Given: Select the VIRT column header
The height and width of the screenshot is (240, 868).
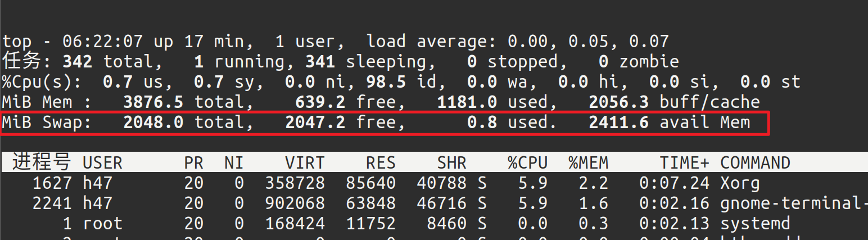Looking at the screenshot, I should click(x=305, y=163).
